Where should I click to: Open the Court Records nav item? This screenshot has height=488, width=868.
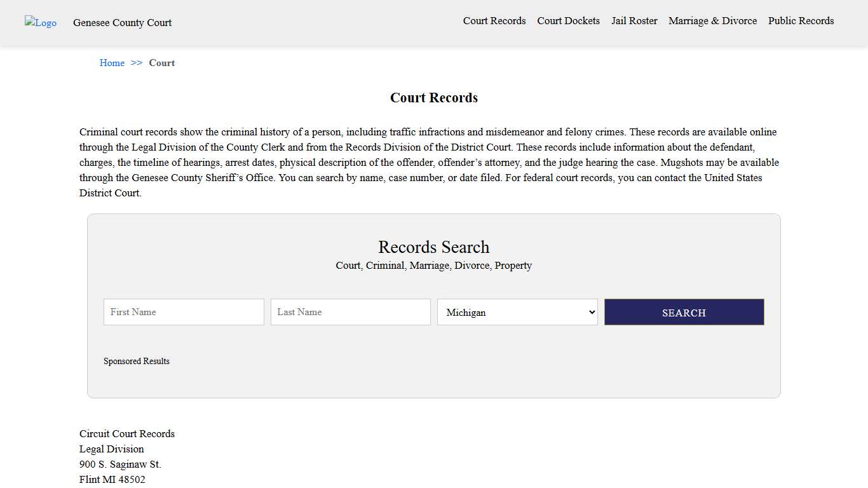(494, 21)
